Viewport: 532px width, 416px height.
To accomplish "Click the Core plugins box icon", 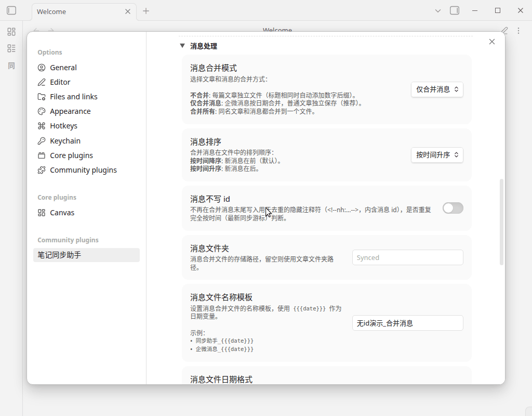I will 42,155.
